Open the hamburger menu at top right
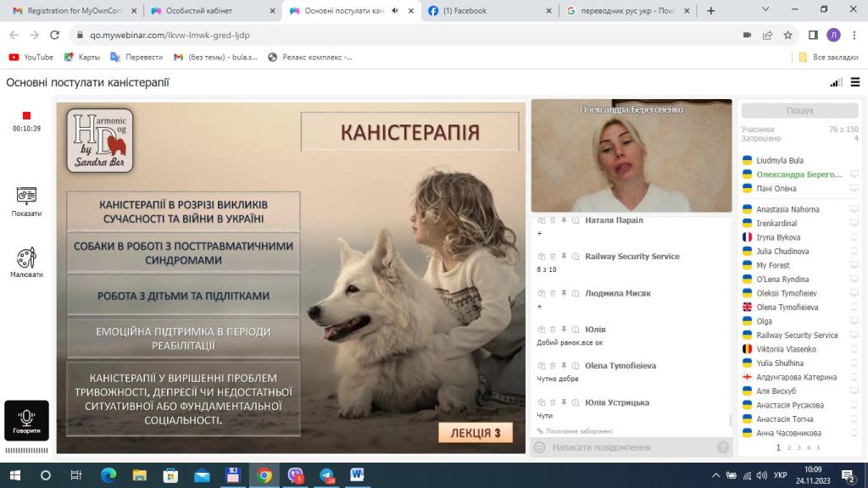868x488 pixels. (x=853, y=83)
